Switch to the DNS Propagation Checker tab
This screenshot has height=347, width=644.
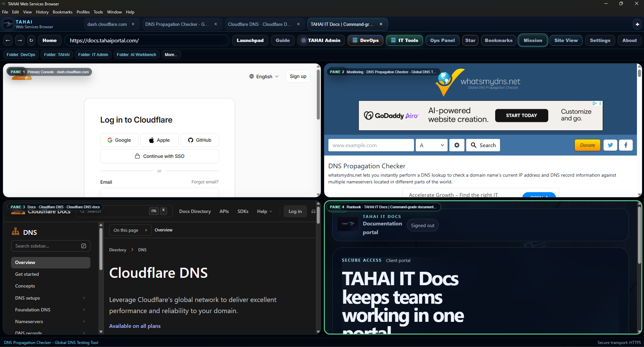[x=177, y=24]
